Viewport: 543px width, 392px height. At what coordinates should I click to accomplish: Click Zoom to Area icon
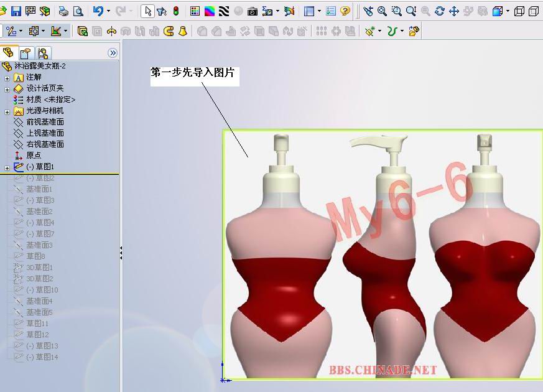(x=396, y=11)
